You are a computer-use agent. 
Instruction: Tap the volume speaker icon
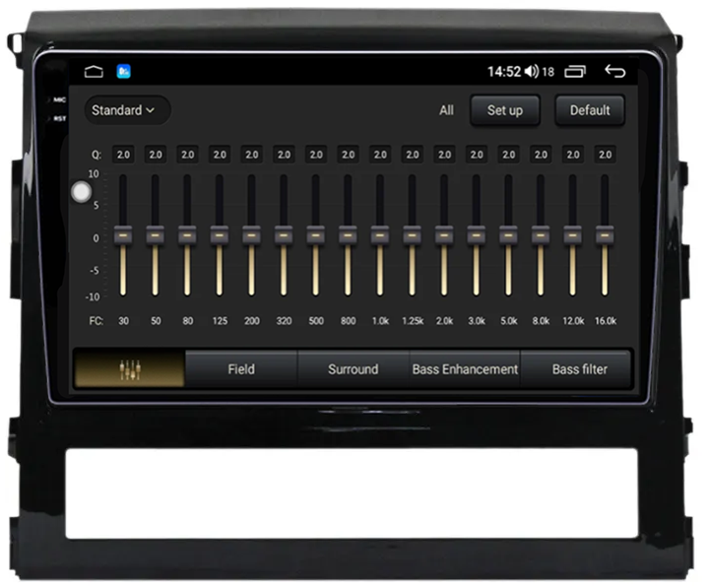[x=532, y=72]
